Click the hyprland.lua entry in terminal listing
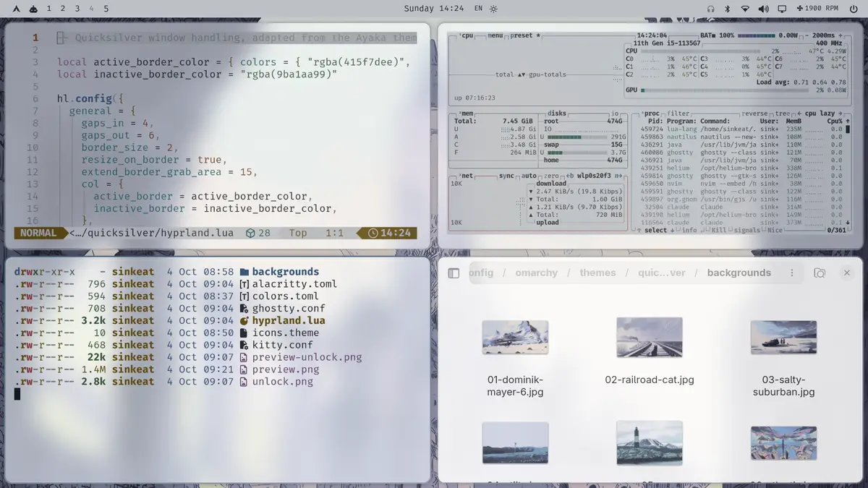This screenshot has width=868, height=488. (288, 320)
